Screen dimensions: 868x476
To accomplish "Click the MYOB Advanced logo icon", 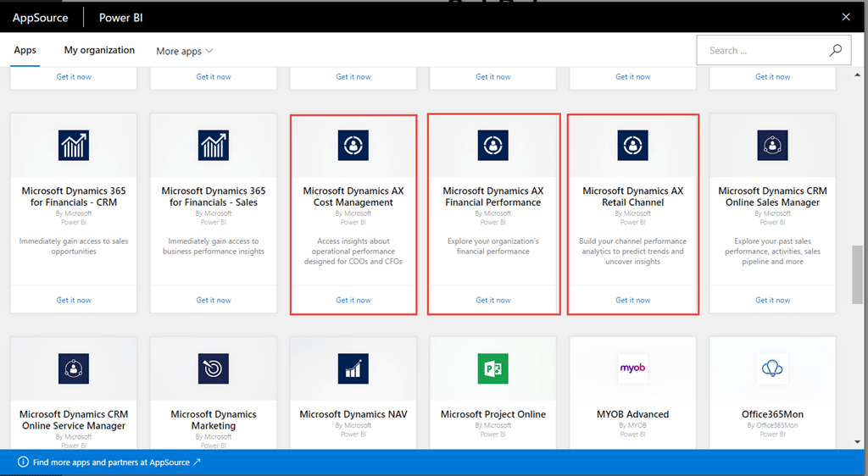I will tap(632, 368).
